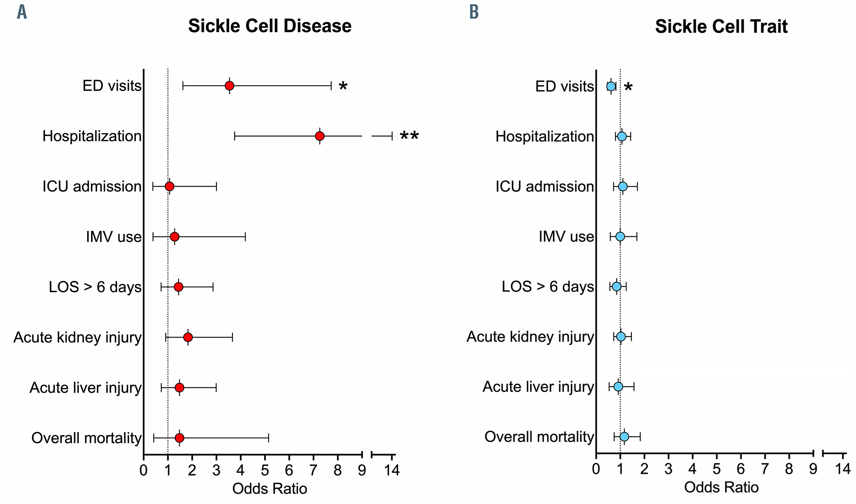The height and width of the screenshot is (504, 856).
Task: Click the Odds Ratio axis label under panel A
Action: (269, 489)
